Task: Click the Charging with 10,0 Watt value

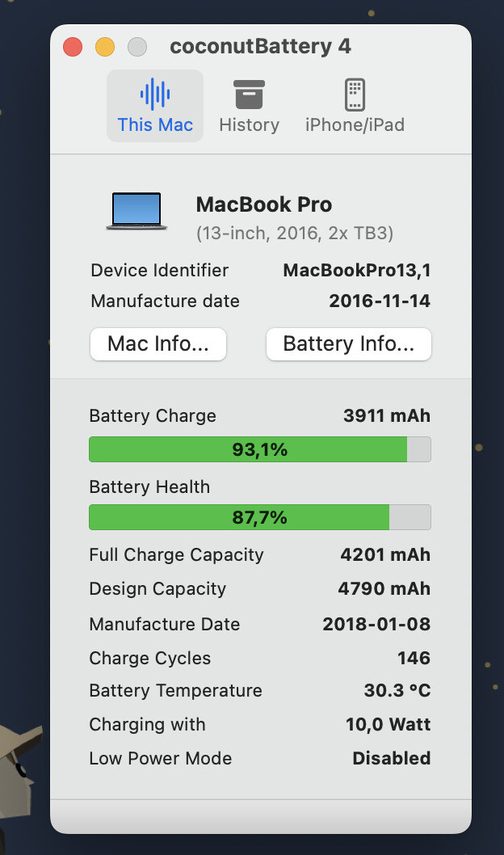Action: point(388,724)
